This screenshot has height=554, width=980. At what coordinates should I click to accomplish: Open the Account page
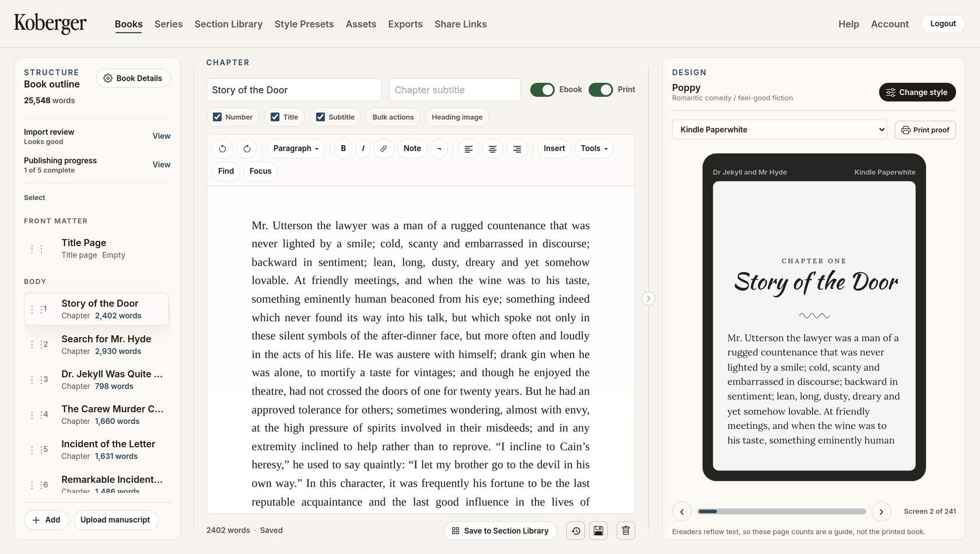890,24
